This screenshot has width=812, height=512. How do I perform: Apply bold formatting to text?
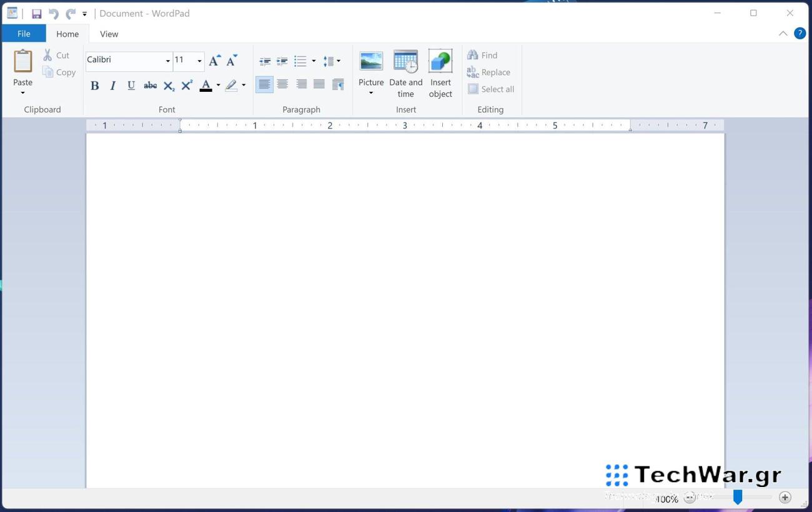pyautogui.click(x=94, y=85)
